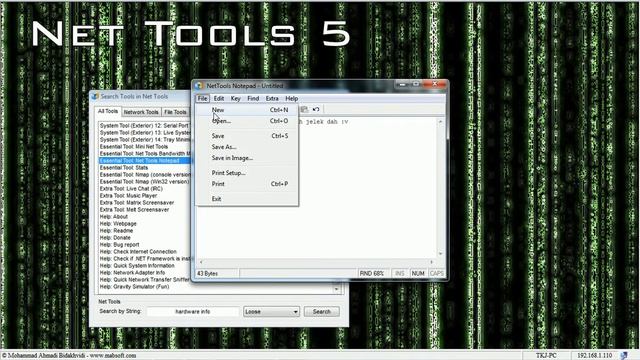This screenshot has height=360, width=640.
Task: Select 'Help: About' row
Action: coord(144,217)
